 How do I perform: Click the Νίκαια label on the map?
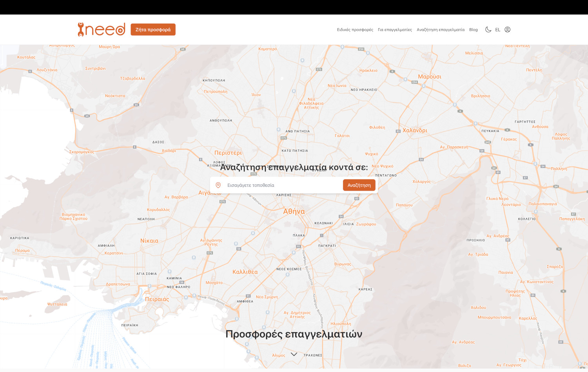click(149, 241)
